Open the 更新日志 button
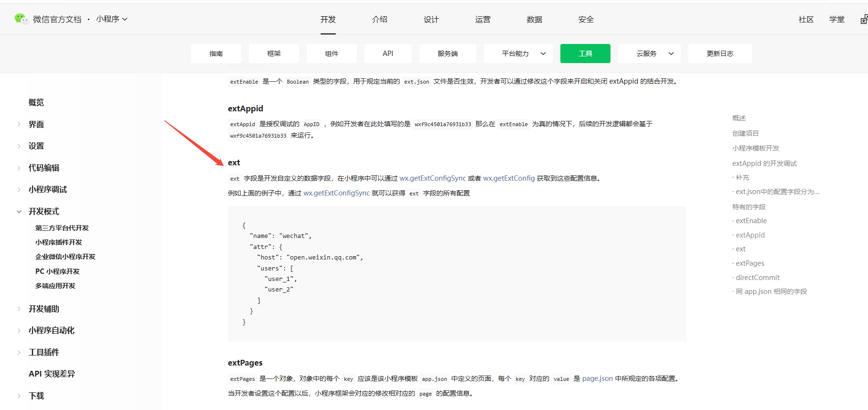 click(x=720, y=54)
